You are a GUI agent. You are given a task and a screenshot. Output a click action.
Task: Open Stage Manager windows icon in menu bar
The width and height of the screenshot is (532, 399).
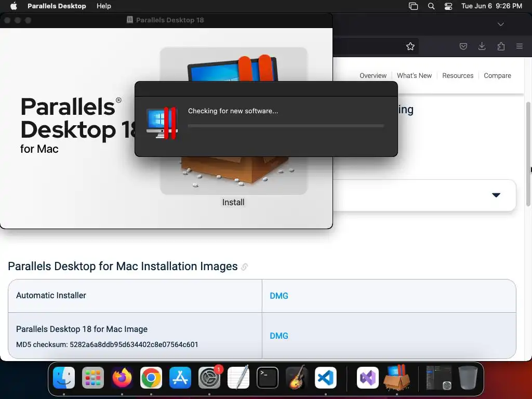413,6
